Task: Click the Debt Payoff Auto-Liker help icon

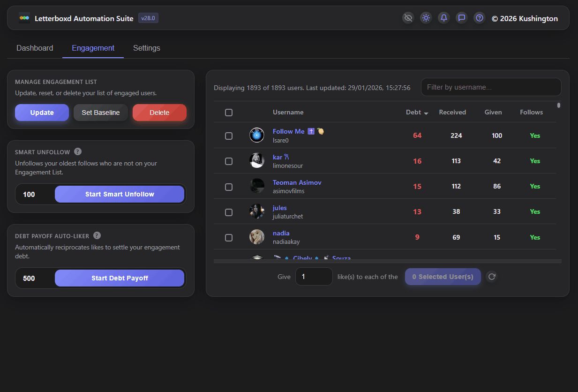Action: [x=97, y=235]
